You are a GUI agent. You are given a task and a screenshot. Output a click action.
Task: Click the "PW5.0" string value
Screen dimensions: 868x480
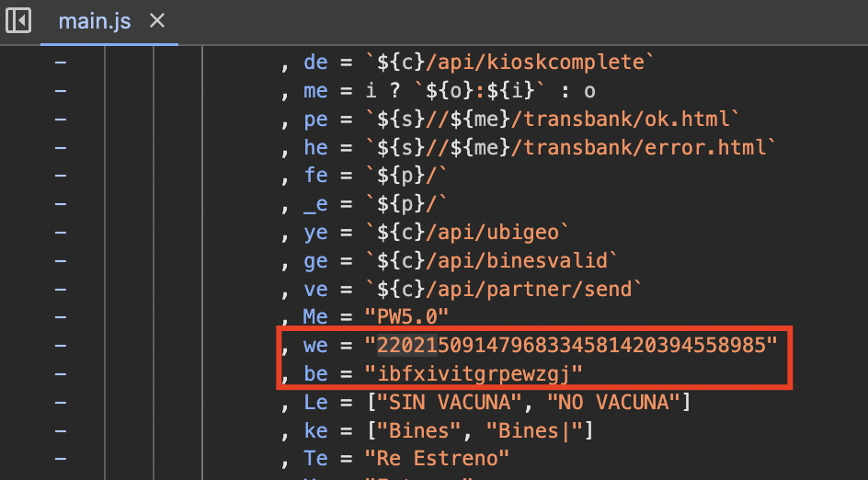coord(406,317)
